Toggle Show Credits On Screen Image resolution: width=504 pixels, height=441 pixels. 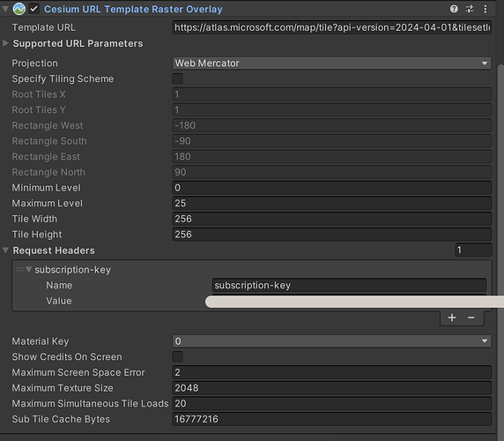[x=177, y=356]
